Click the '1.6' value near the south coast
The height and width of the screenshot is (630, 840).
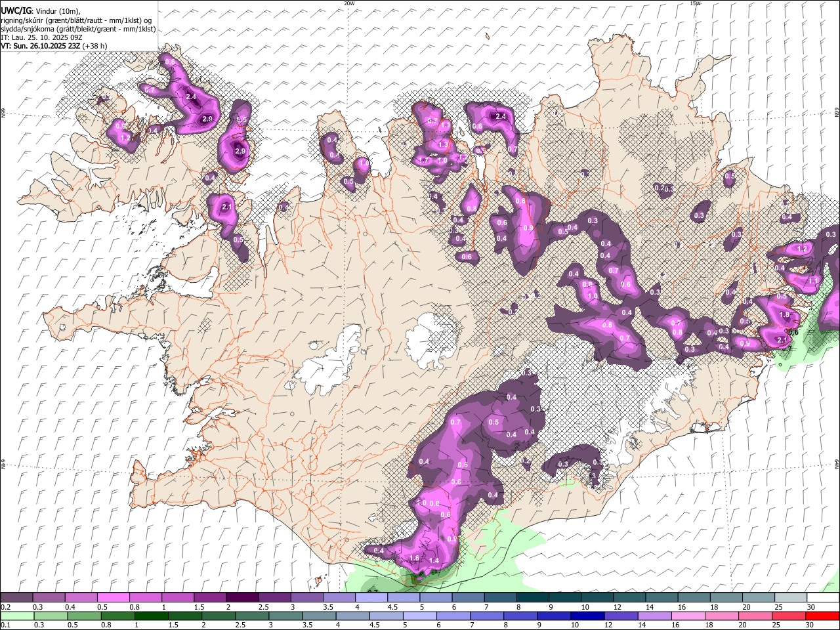414,558
